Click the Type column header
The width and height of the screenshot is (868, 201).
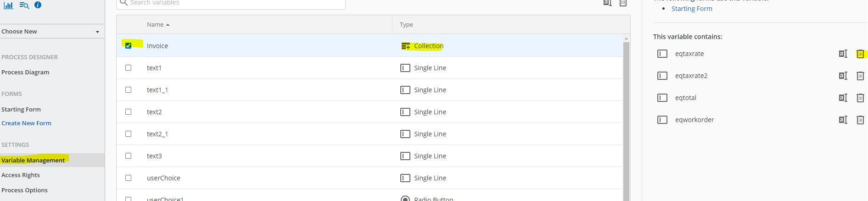tap(406, 24)
